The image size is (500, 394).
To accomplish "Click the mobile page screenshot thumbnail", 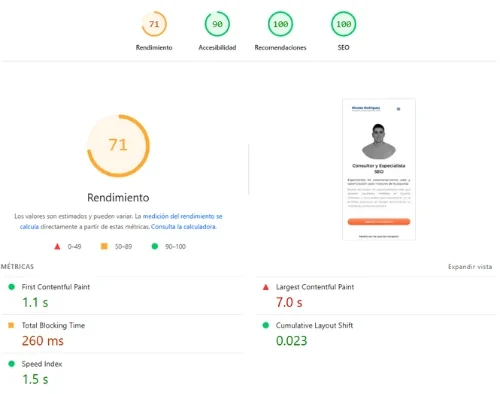I will click(379, 169).
